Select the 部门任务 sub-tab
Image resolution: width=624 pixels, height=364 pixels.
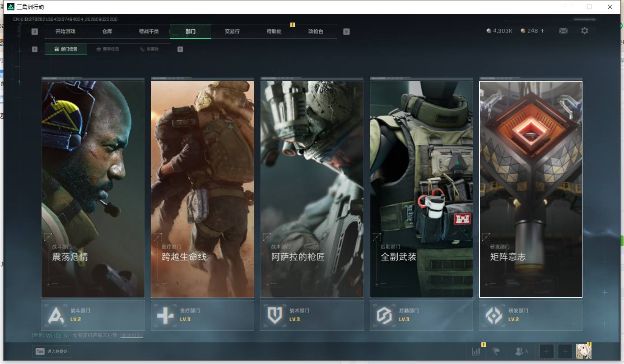coord(65,49)
